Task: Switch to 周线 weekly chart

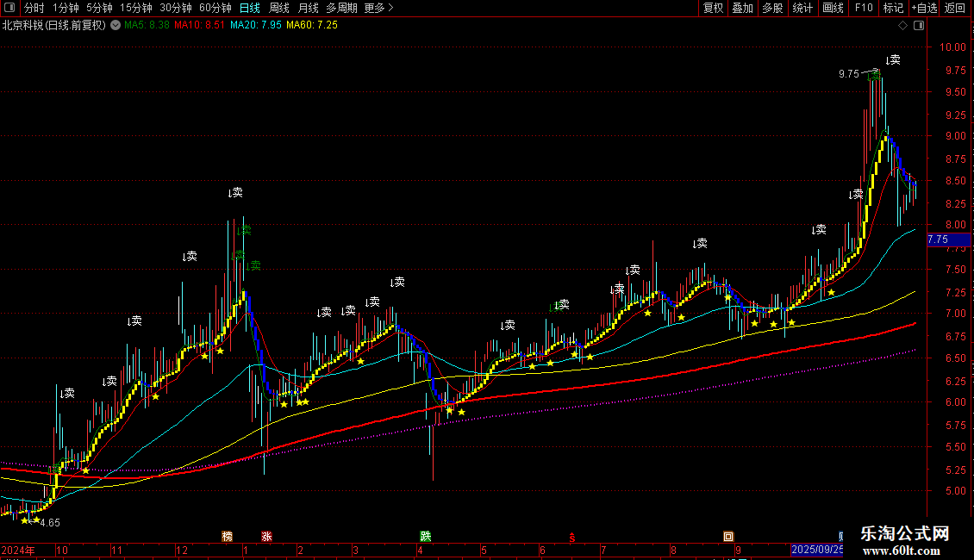Action: click(x=279, y=8)
